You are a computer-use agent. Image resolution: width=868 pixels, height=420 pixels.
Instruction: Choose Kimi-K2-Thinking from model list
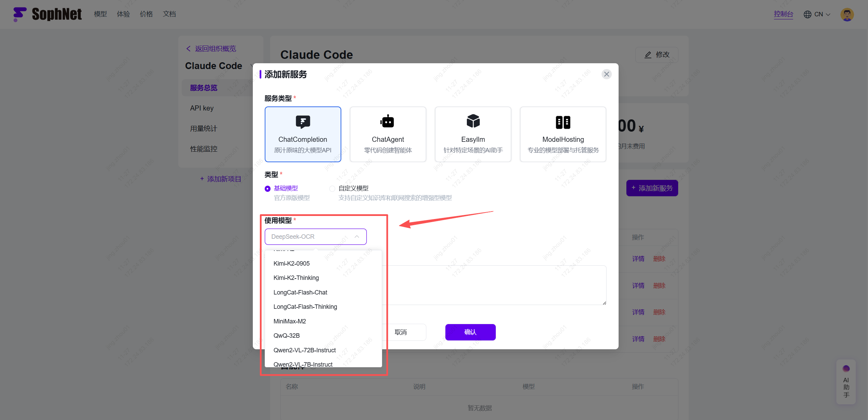click(296, 278)
